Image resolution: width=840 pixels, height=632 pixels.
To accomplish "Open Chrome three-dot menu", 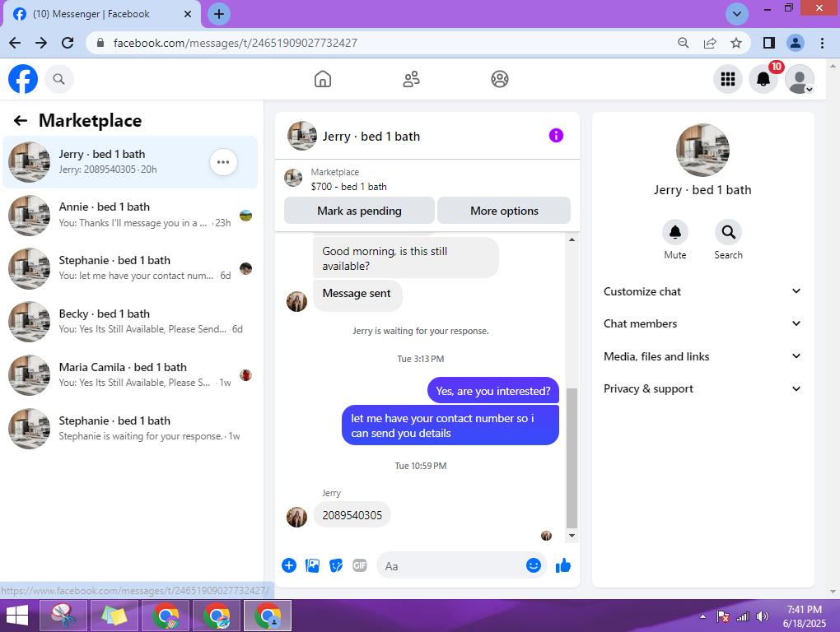I will click(x=822, y=43).
